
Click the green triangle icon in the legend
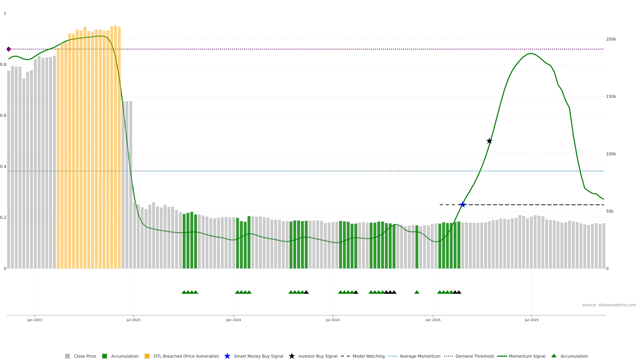pos(554,356)
